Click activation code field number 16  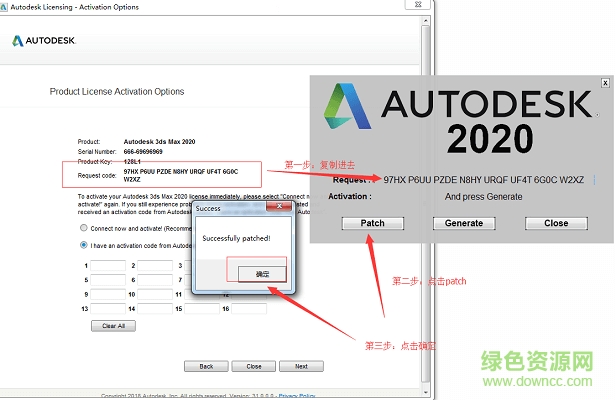point(248,310)
